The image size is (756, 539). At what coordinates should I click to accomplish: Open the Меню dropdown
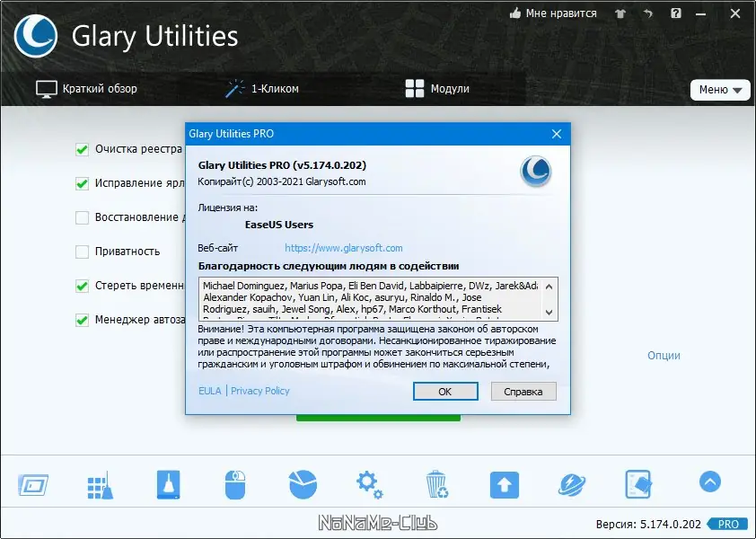click(720, 90)
